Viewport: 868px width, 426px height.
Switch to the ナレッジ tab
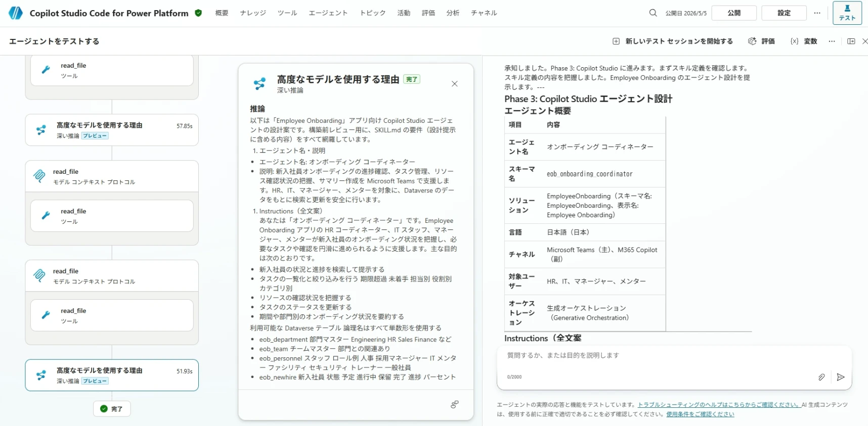[x=253, y=13]
